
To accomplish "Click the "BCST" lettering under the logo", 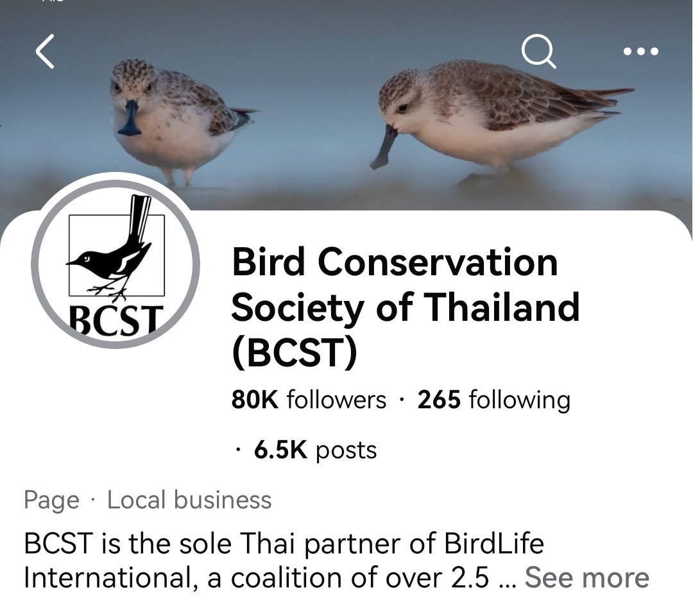I will point(116,320).
